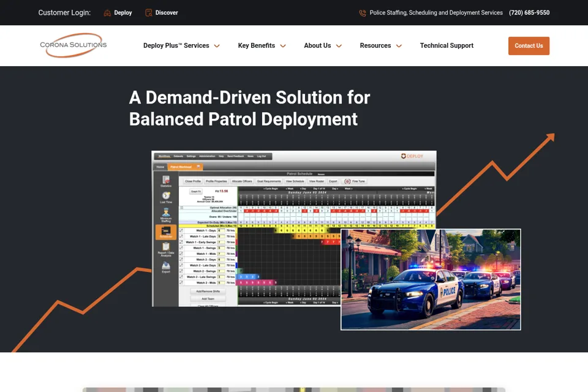
Task: Call the (720) 685-9550 phone link
Action: [x=529, y=13]
